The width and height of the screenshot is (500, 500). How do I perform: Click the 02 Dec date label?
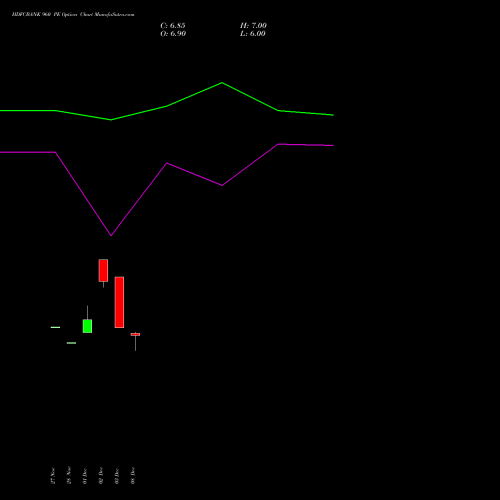(101, 476)
